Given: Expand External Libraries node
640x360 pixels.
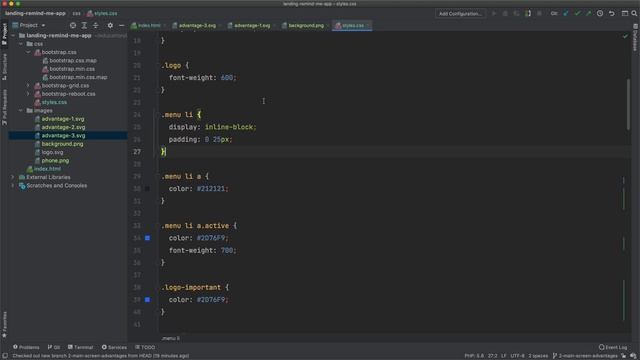Looking at the screenshot, I should [x=13, y=177].
